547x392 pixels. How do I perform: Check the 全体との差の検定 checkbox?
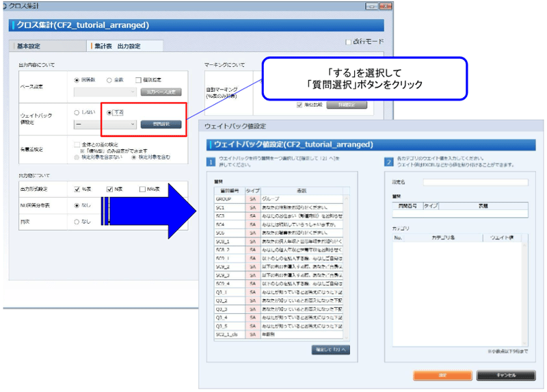77,144
